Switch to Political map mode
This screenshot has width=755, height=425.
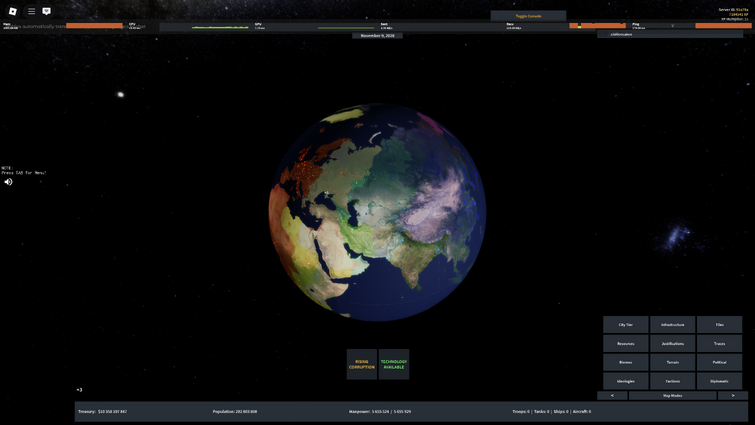coord(719,362)
